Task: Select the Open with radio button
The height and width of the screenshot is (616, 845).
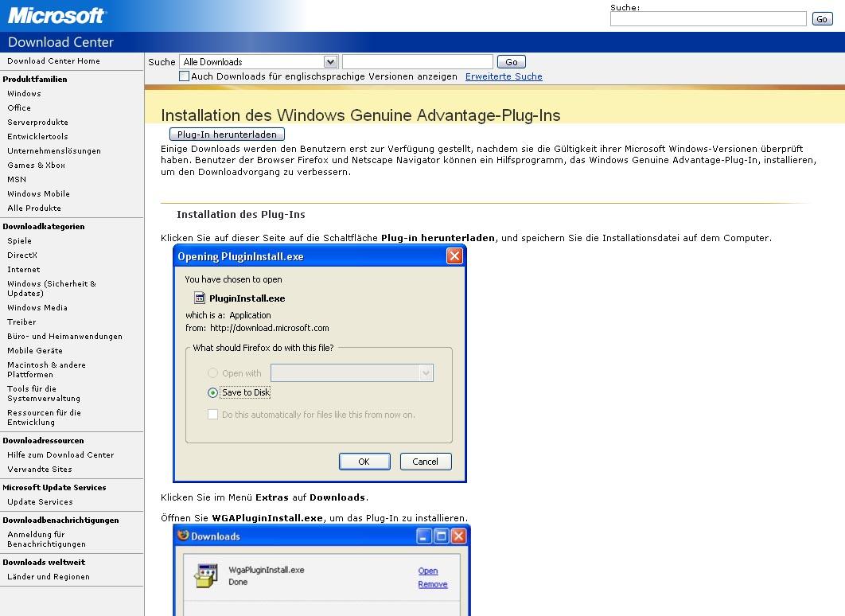Action: (x=212, y=372)
